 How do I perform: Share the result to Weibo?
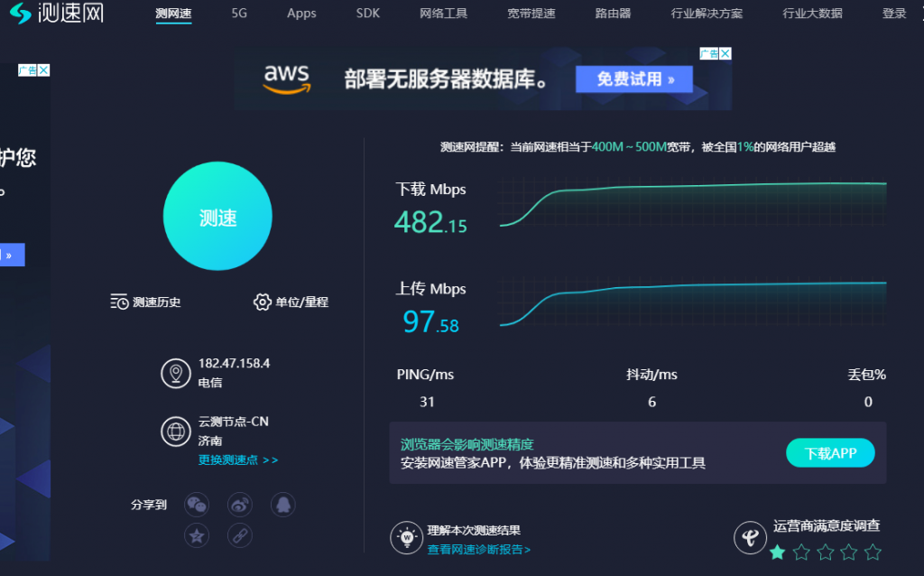[x=237, y=504]
